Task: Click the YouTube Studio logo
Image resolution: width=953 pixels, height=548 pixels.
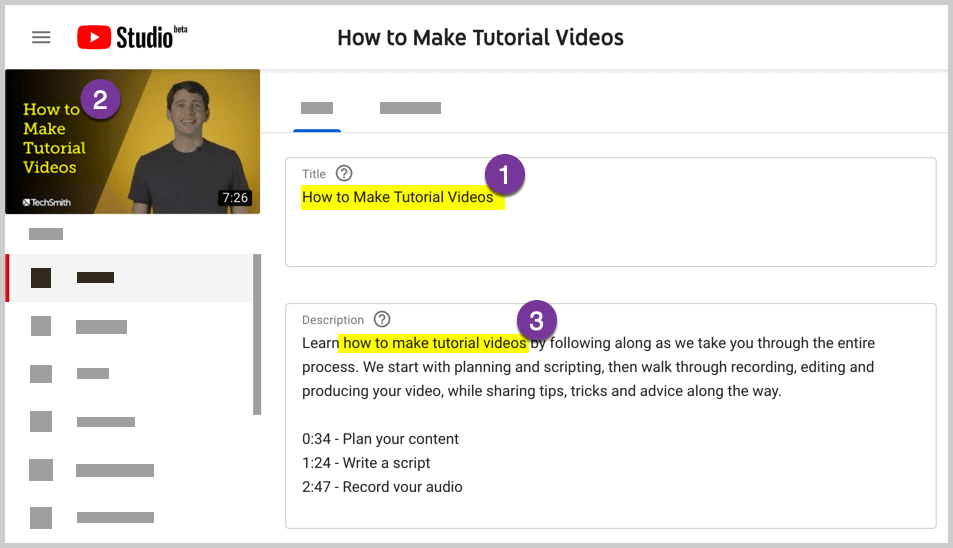Action: pos(132,38)
